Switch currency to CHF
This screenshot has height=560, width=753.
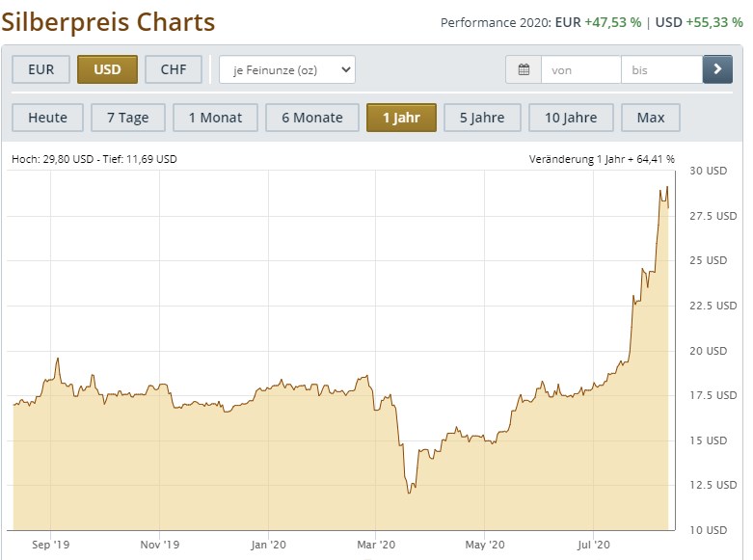(x=174, y=69)
